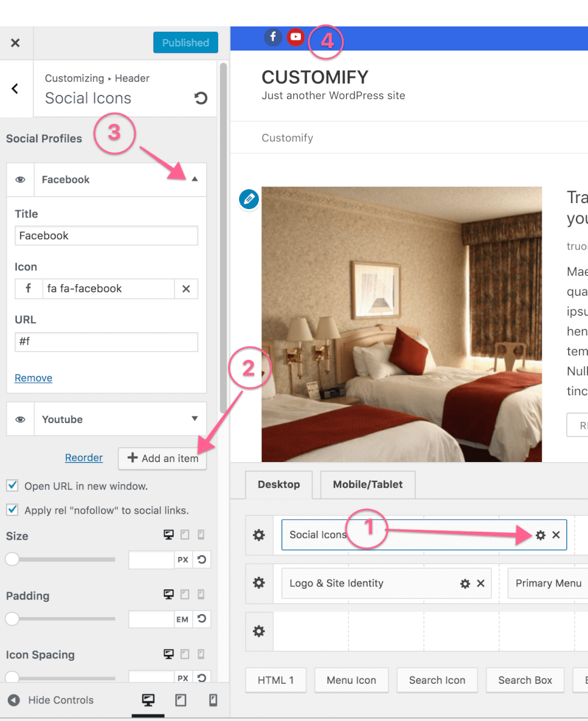The height and width of the screenshot is (721, 588).
Task: Edit the Facebook Title field
Action: click(106, 236)
